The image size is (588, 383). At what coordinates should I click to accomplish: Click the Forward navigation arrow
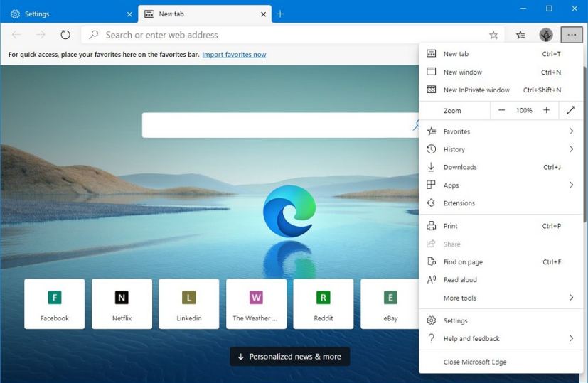click(x=41, y=35)
